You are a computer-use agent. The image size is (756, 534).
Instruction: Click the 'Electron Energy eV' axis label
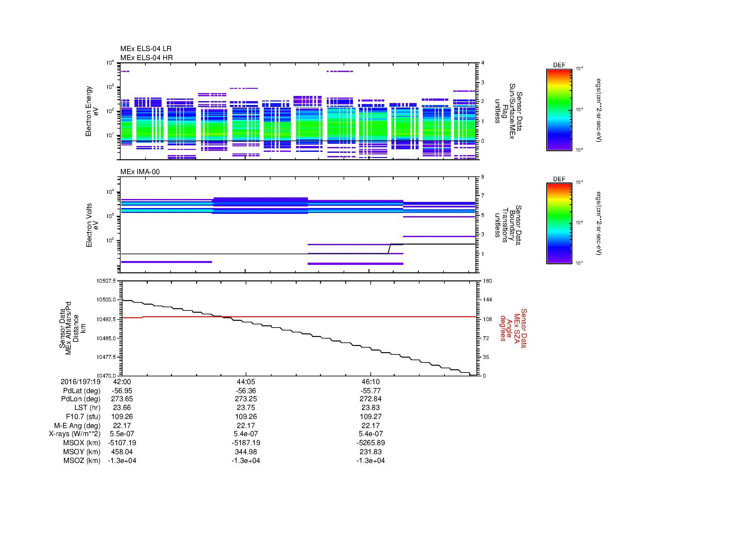click(92, 111)
